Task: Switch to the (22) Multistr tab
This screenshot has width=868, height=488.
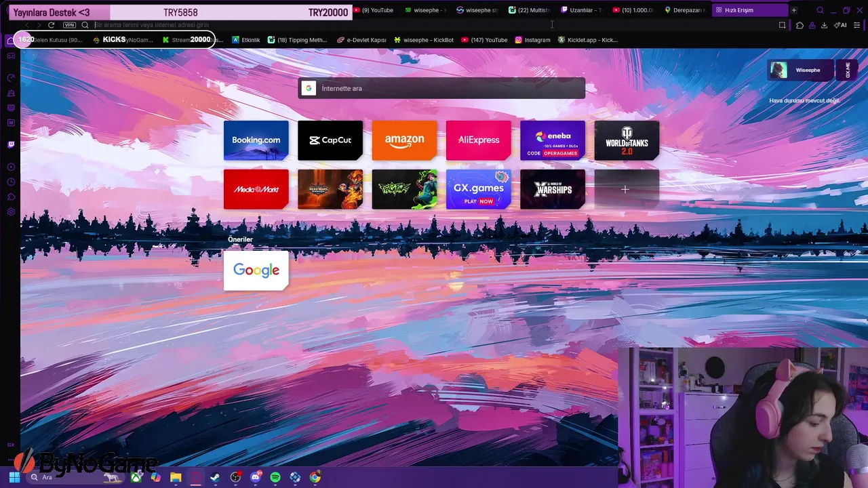Action: 530,10
